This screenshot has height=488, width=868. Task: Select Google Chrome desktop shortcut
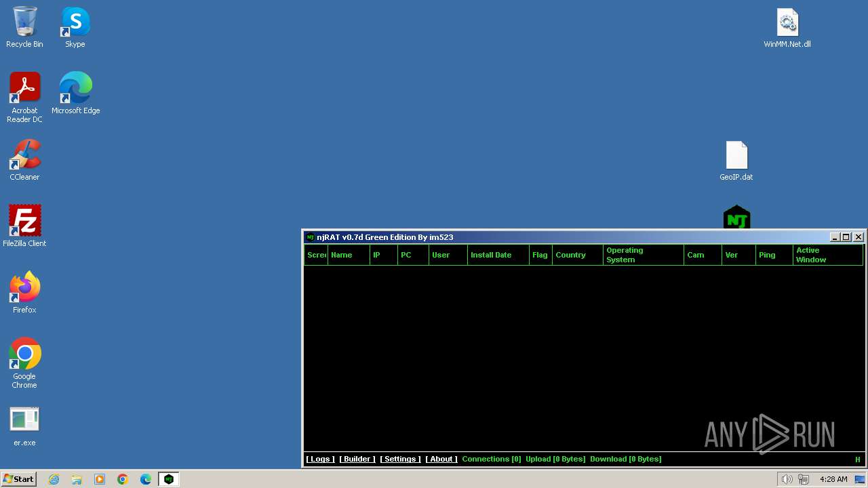pyautogui.click(x=24, y=363)
